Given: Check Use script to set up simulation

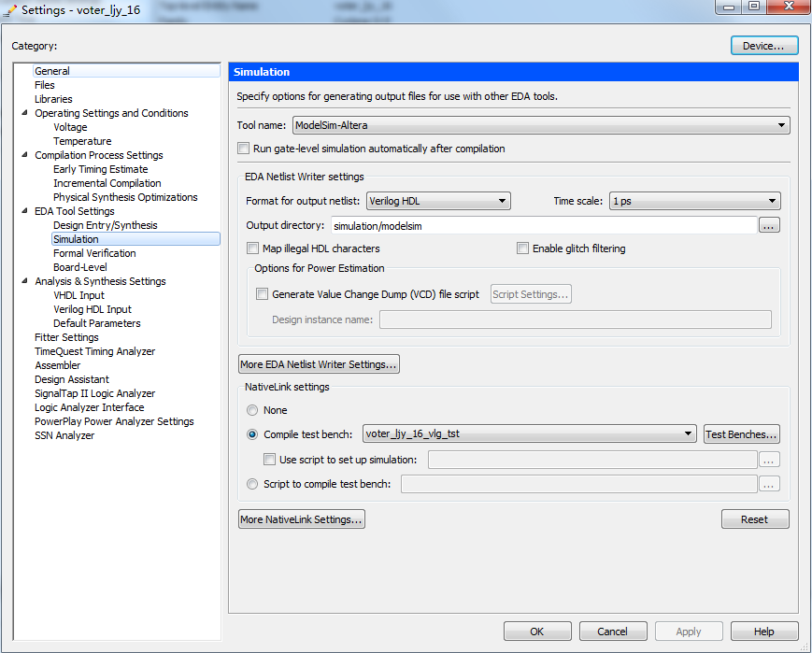Looking at the screenshot, I should 269,460.
